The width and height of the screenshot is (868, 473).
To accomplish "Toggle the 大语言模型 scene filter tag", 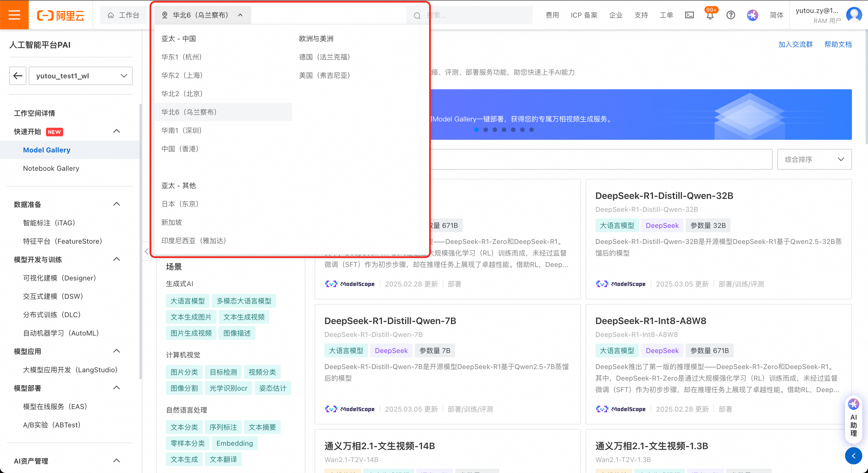I will pos(187,301).
